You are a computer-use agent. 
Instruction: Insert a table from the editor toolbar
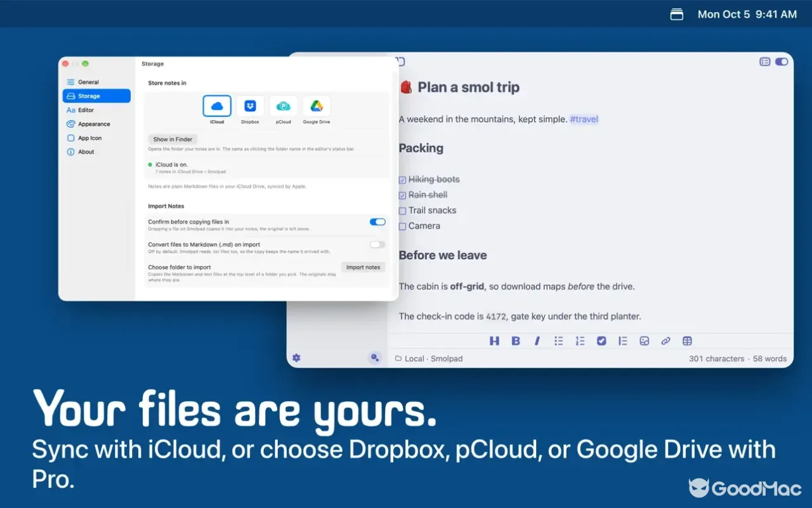[x=687, y=341]
